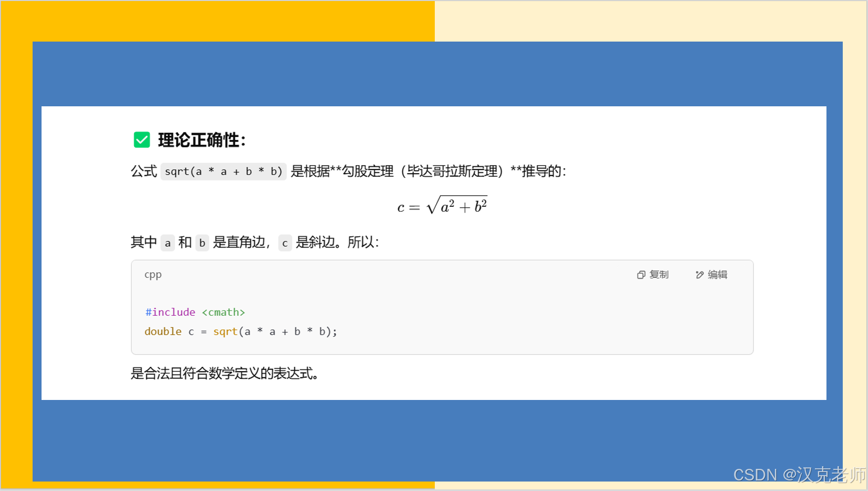
Task: Click the double c = sqrt code line
Action: (241, 332)
